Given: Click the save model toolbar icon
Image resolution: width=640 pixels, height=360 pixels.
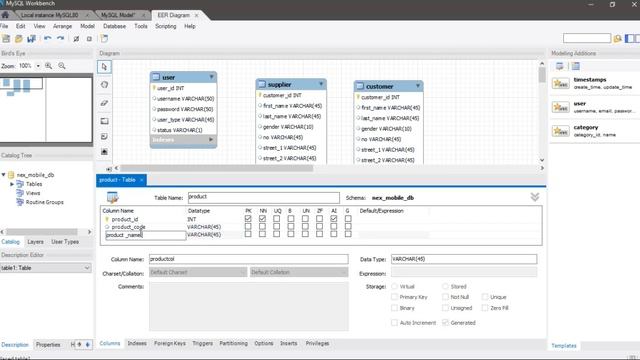Looking at the screenshot, I should coord(31,39).
